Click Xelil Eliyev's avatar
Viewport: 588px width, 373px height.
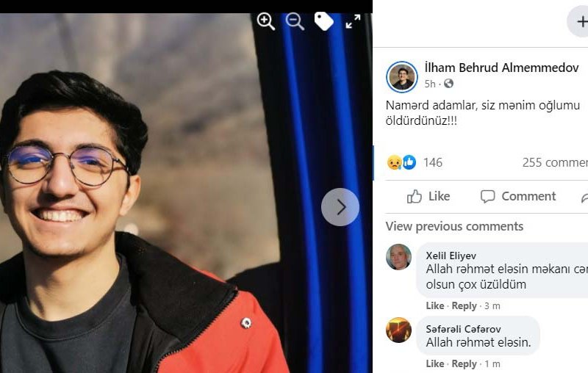click(398, 257)
